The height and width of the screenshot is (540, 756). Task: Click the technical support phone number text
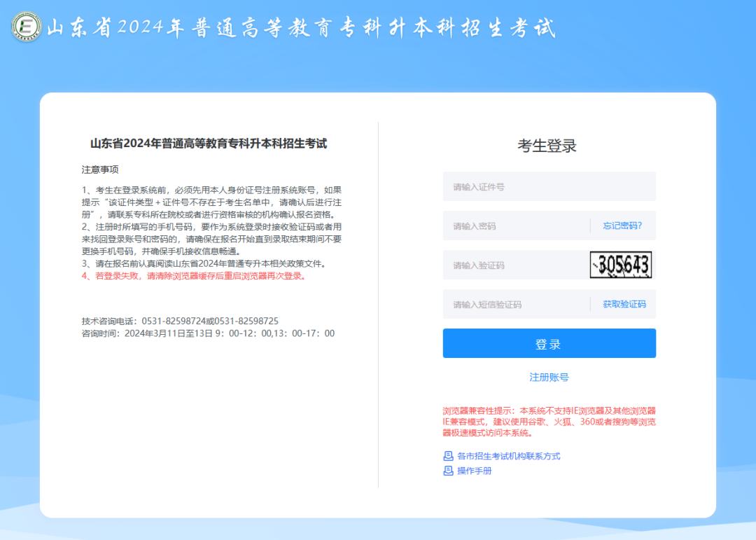click(x=178, y=320)
